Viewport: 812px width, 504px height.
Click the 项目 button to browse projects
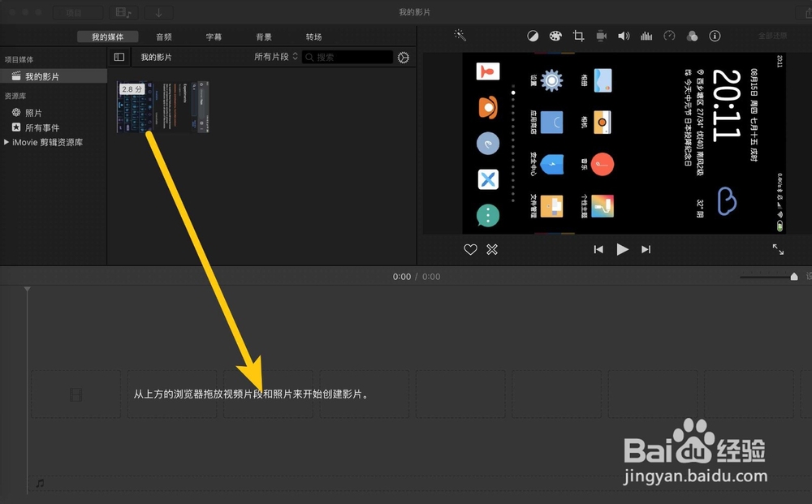click(77, 12)
